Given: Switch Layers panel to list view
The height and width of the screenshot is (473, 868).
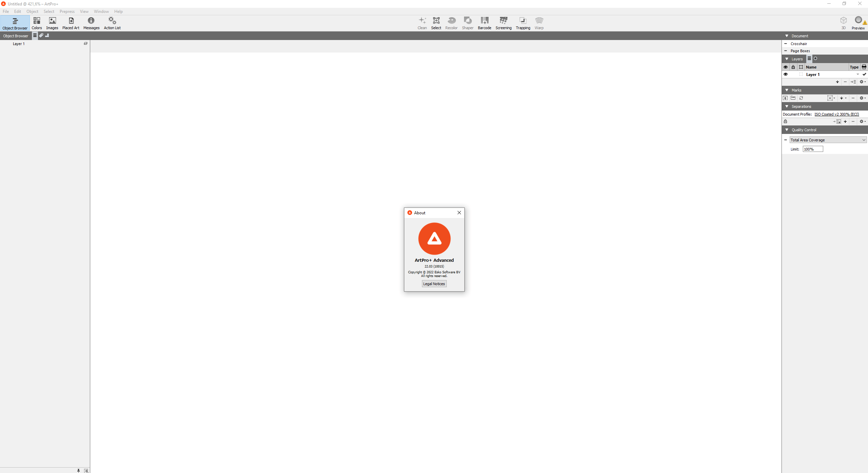Looking at the screenshot, I should click(x=809, y=58).
